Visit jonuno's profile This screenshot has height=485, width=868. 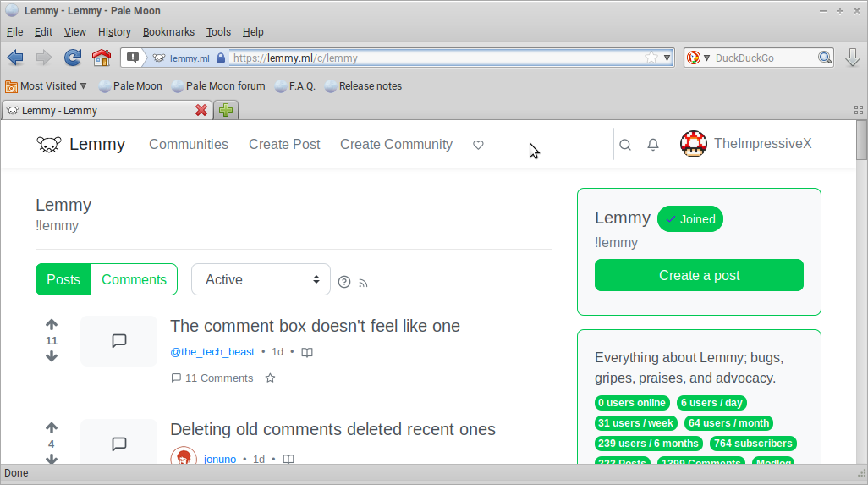click(x=220, y=459)
